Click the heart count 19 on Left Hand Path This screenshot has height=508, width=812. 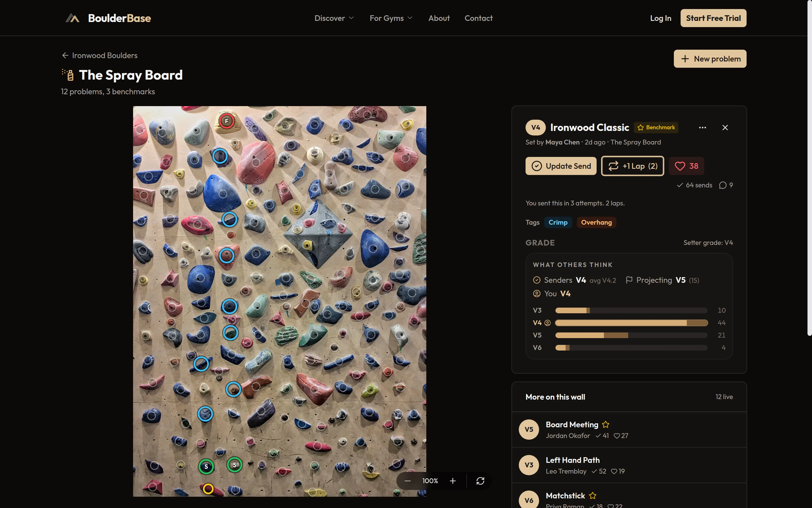tap(618, 471)
